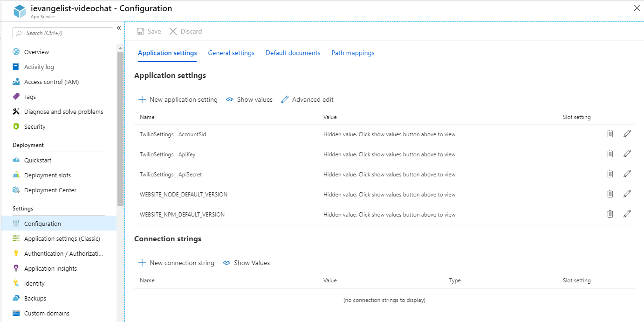Show values of application settings

click(x=249, y=99)
